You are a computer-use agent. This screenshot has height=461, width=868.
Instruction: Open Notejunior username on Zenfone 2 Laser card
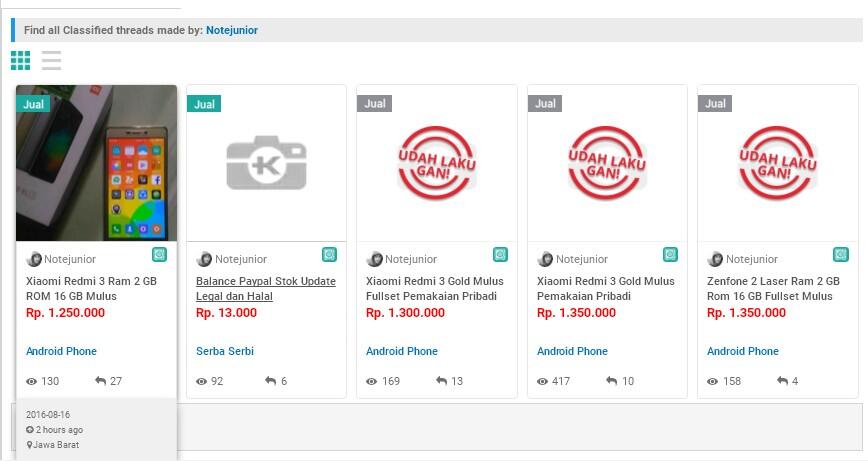coord(752,259)
